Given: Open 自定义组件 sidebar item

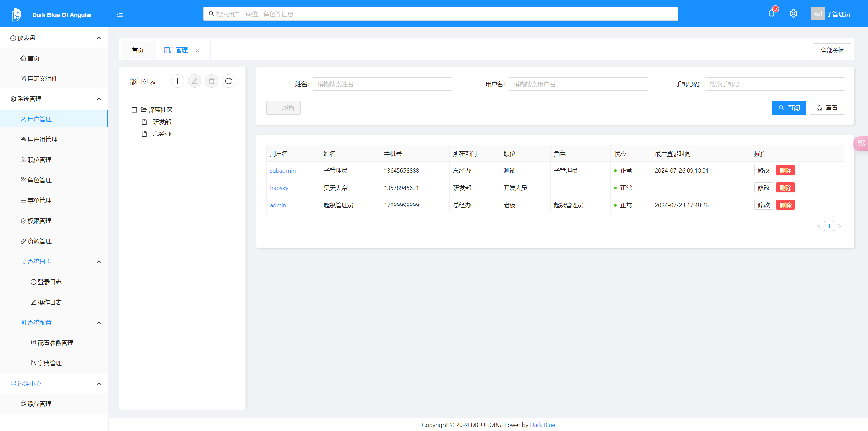Looking at the screenshot, I should point(54,78).
